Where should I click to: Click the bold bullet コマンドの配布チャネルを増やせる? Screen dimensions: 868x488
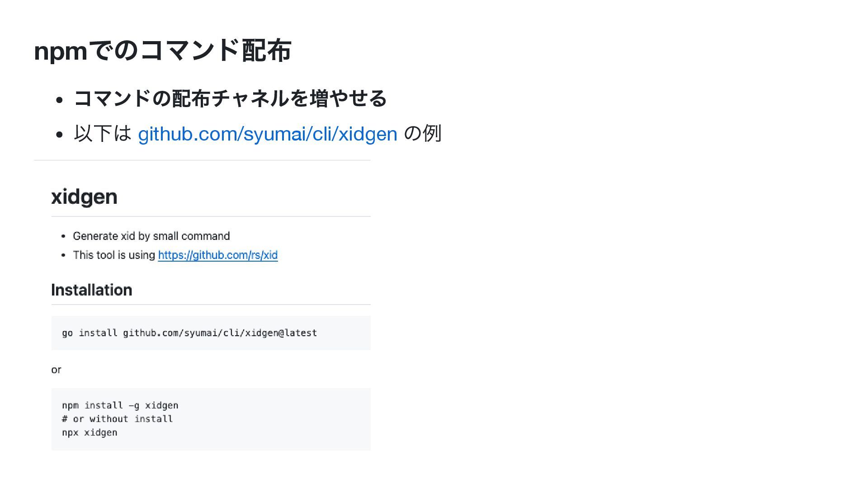231,99
